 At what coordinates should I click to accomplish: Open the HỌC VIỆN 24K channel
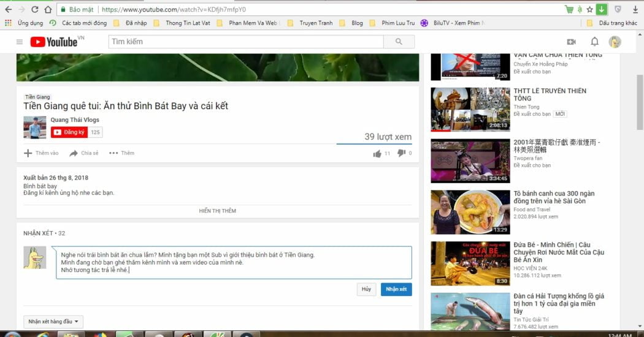point(531,268)
